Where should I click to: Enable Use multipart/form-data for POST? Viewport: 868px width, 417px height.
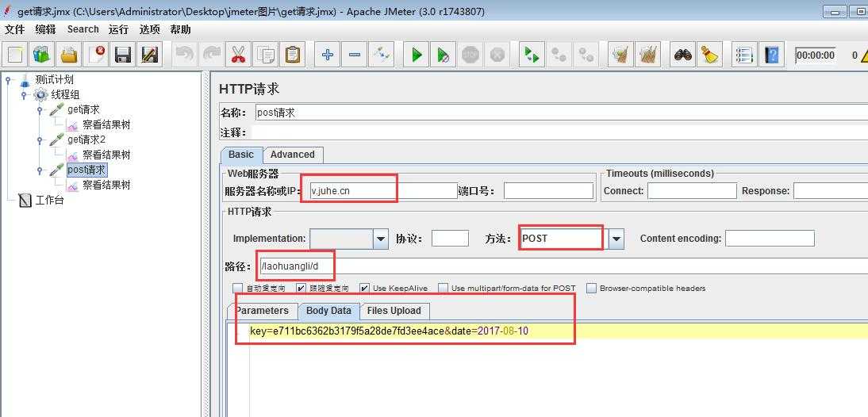point(444,288)
